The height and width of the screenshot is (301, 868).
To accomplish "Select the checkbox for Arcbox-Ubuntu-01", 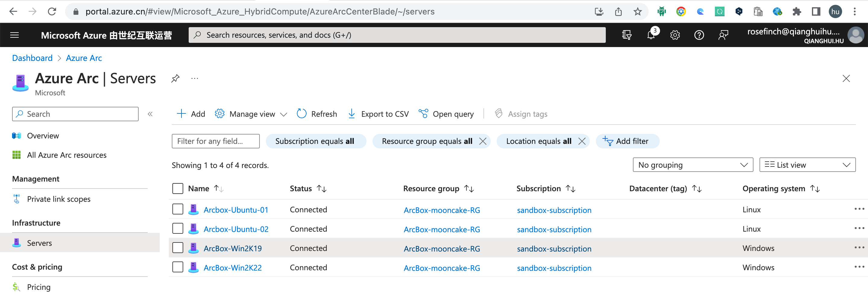I will click(178, 209).
